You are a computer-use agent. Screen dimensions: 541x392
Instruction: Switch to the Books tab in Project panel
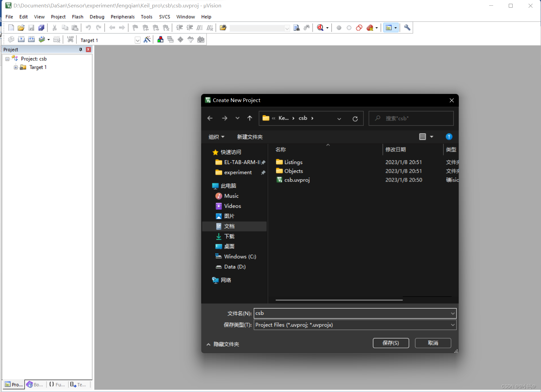point(35,385)
